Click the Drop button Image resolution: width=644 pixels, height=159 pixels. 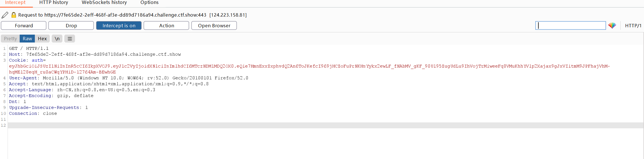tap(71, 26)
